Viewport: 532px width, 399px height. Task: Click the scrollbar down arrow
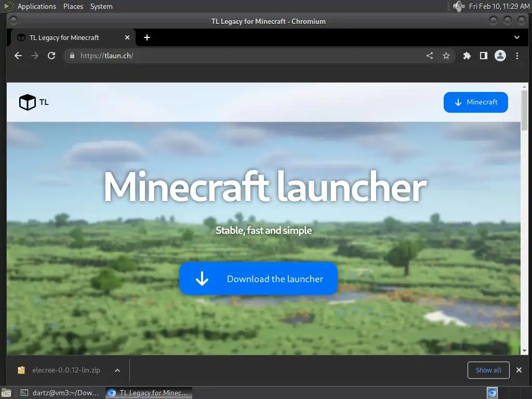pyautogui.click(x=525, y=351)
